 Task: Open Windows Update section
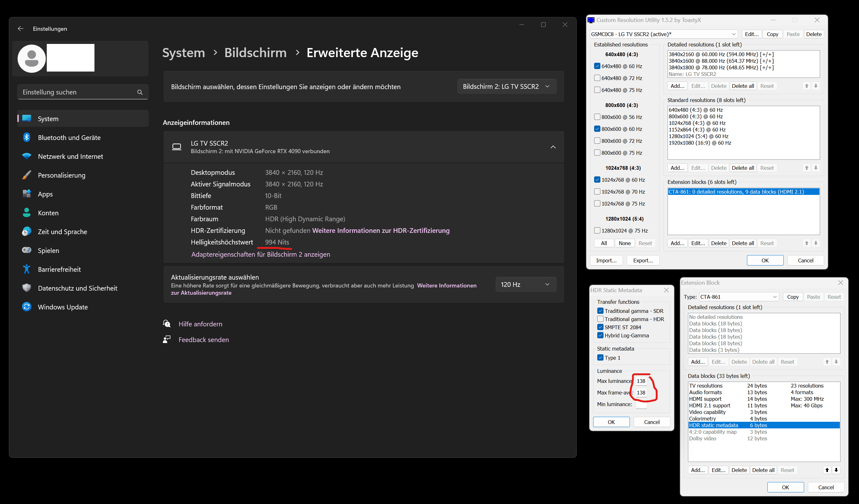tap(63, 307)
